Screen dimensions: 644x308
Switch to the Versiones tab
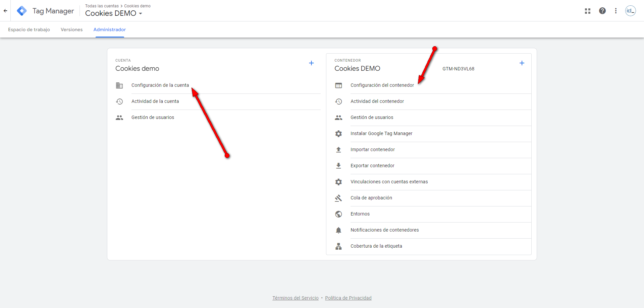pos(71,29)
